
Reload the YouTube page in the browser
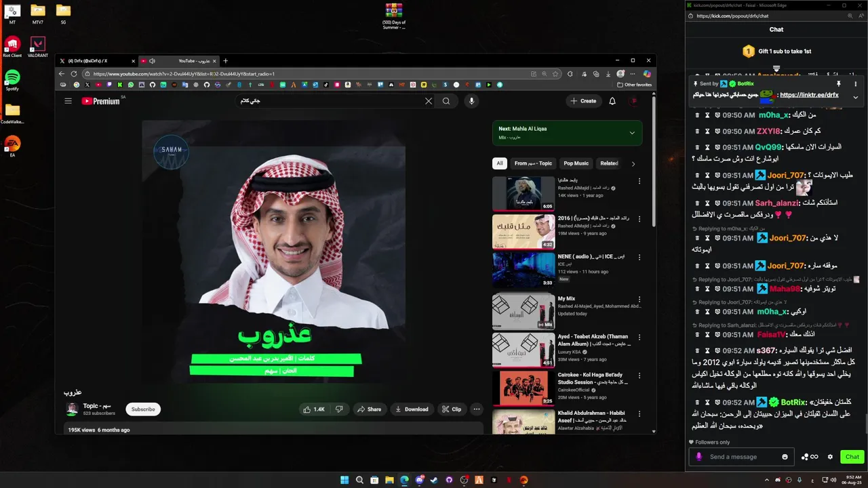coord(74,74)
